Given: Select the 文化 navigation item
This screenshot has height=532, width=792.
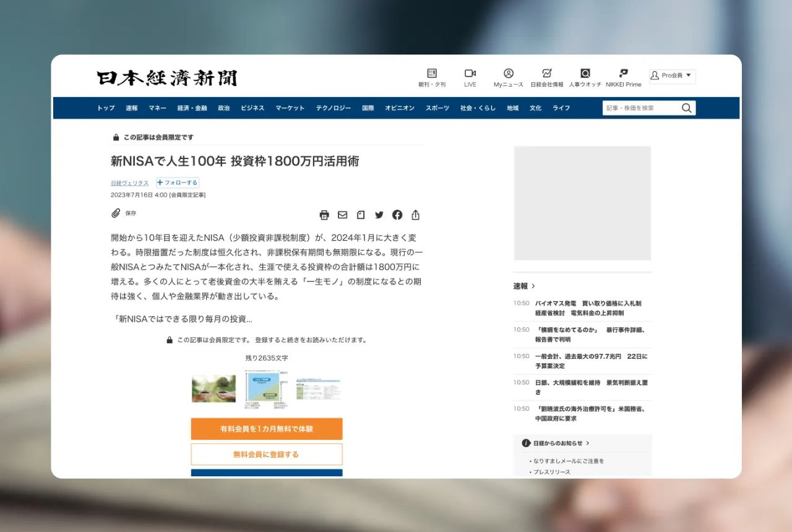Looking at the screenshot, I should coord(535,108).
